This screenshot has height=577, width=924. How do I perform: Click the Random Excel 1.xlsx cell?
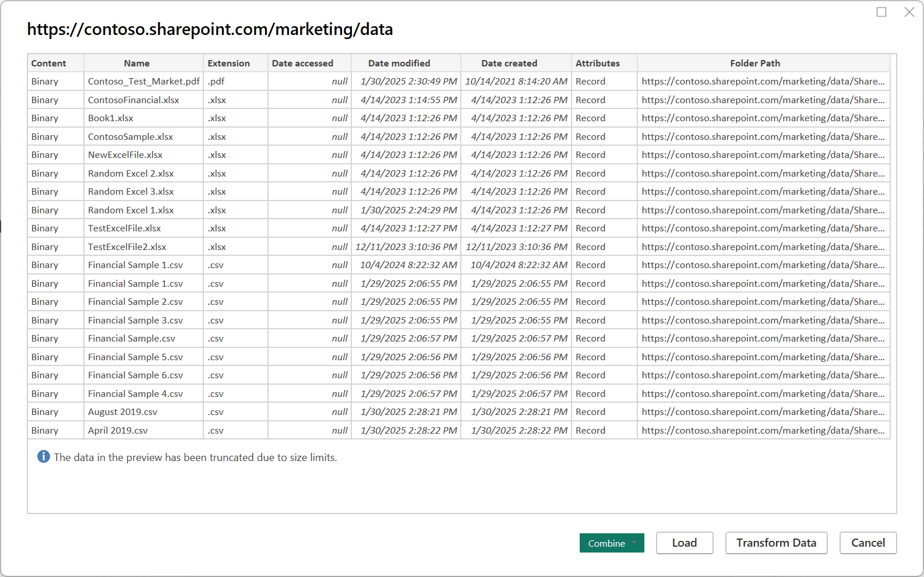click(x=143, y=210)
